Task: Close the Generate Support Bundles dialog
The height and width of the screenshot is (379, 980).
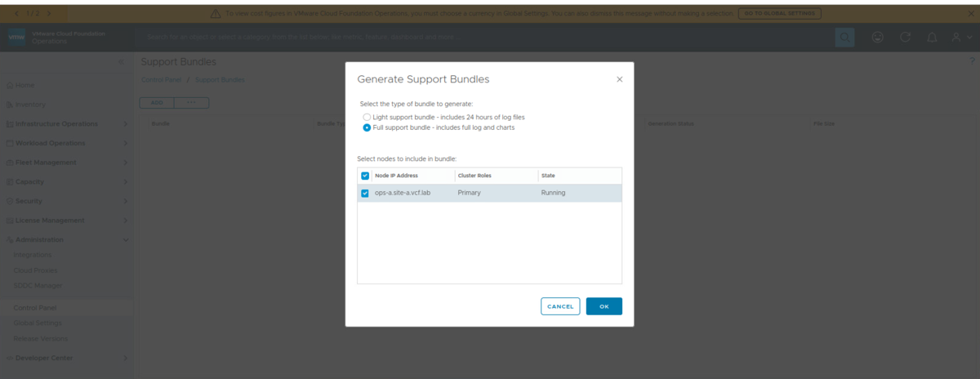Action: 619,79
